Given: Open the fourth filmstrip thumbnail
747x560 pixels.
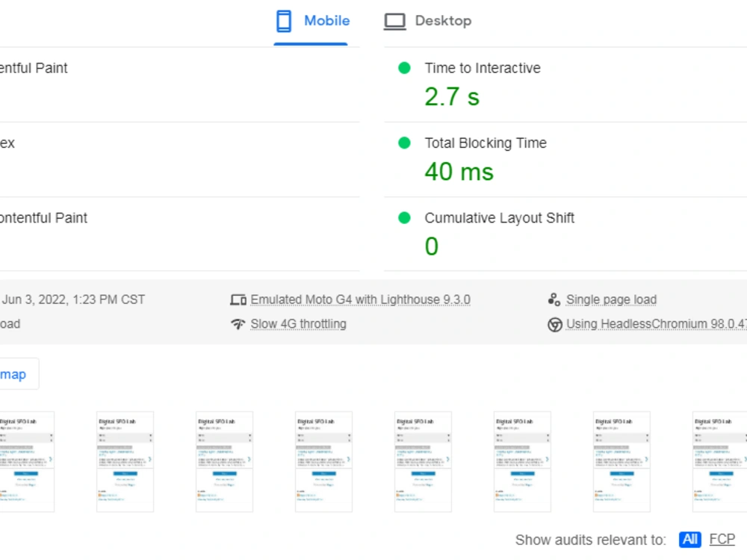Looking at the screenshot, I should tap(324, 462).
